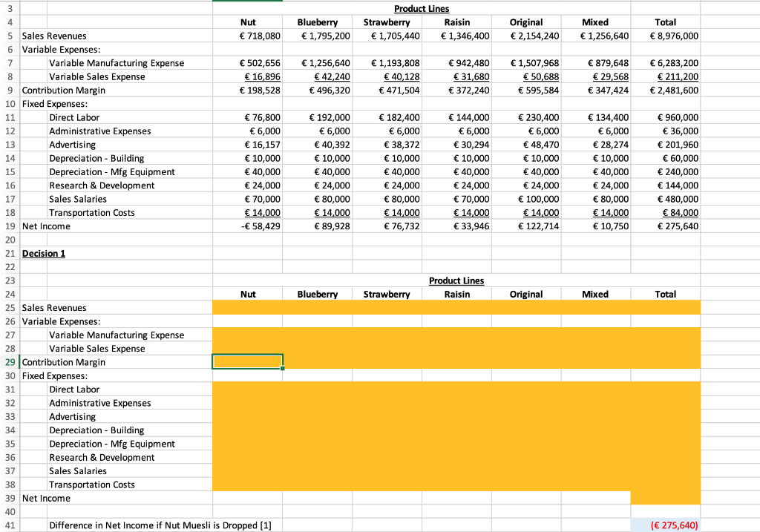The width and height of the screenshot is (760, 532).
Task: Click the selected Nut Contribution Margin cell in row 29
Action: [248, 362]
